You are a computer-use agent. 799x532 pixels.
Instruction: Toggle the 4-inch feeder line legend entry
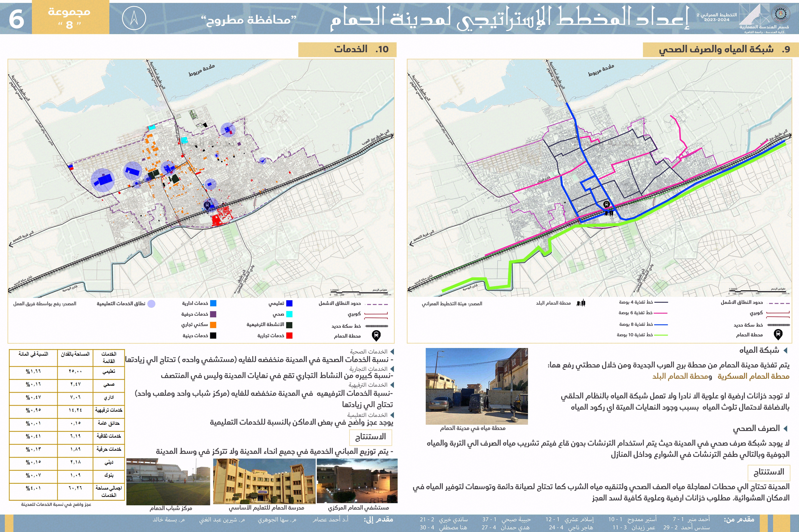coord(661,302)
